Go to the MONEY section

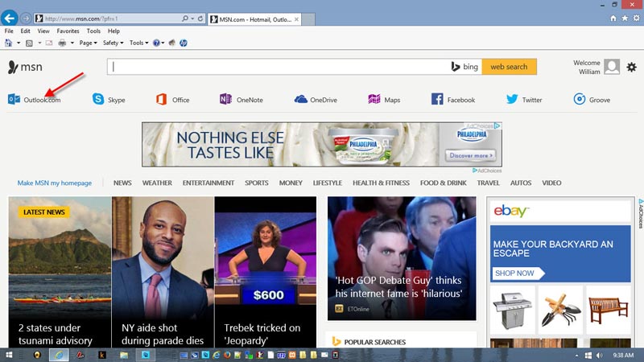tap(291, 183)
